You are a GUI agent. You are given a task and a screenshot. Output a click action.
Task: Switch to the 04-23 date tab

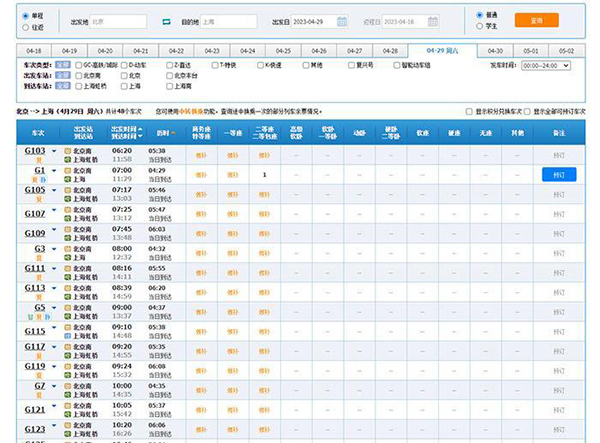coord(212,50)
